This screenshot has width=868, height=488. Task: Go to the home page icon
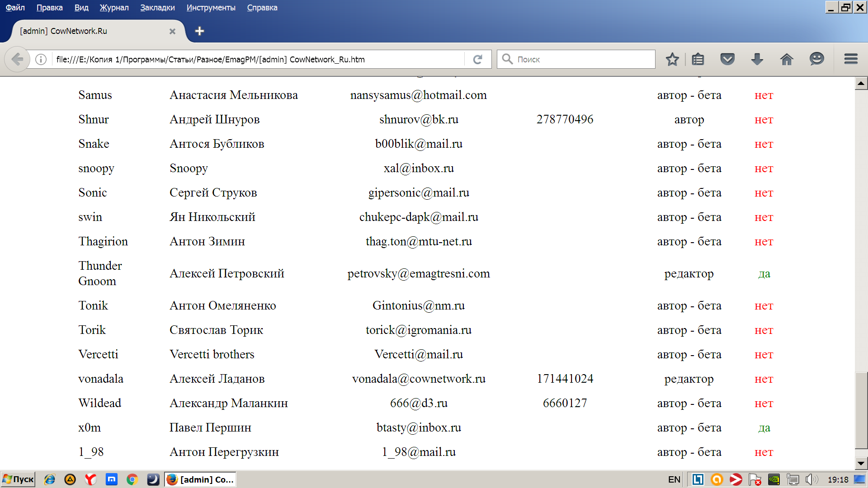[x=787, y=59]
